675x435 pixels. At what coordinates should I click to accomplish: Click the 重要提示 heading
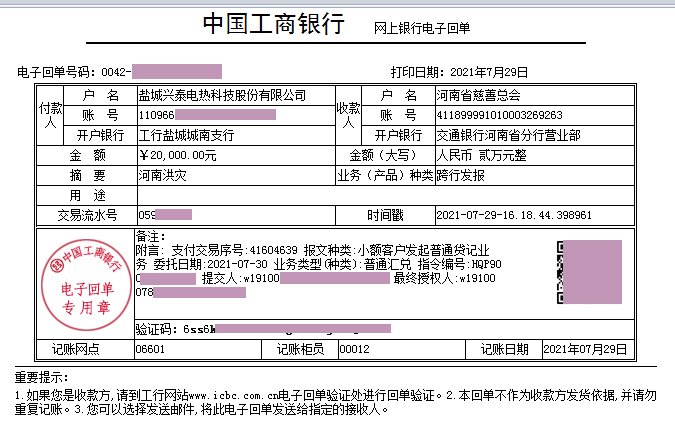[x=41, y=378]
